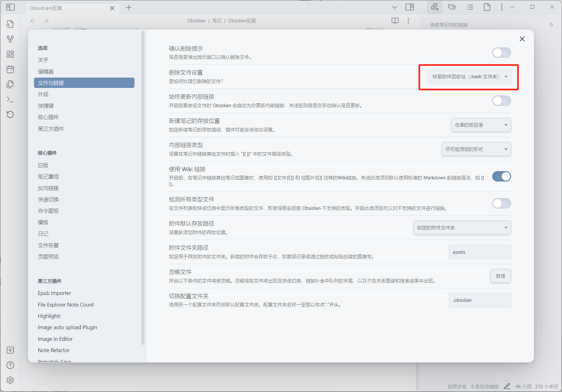Close the Obsidian配置 tab
562x392 pixels.
pos(112,8)
